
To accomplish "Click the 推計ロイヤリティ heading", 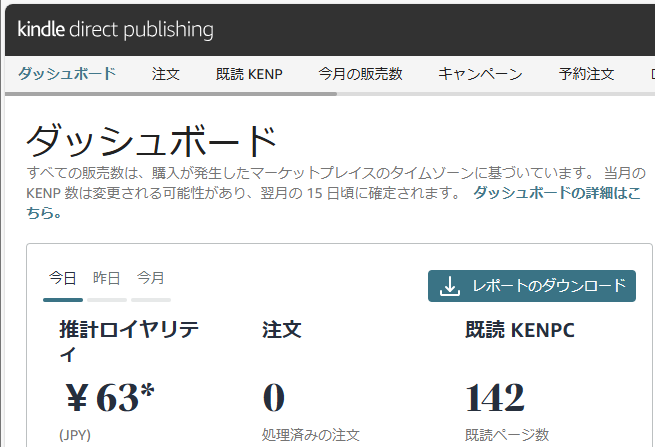I will [129, 342].
